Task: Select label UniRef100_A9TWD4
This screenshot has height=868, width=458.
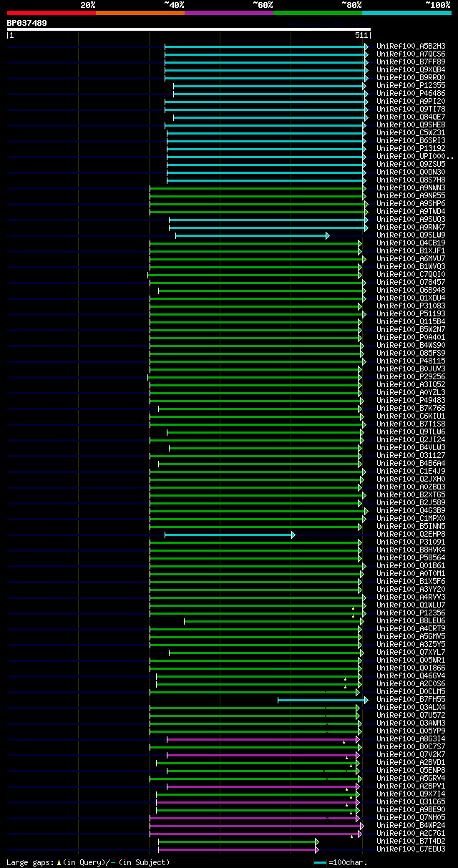Action: [411, 212]
